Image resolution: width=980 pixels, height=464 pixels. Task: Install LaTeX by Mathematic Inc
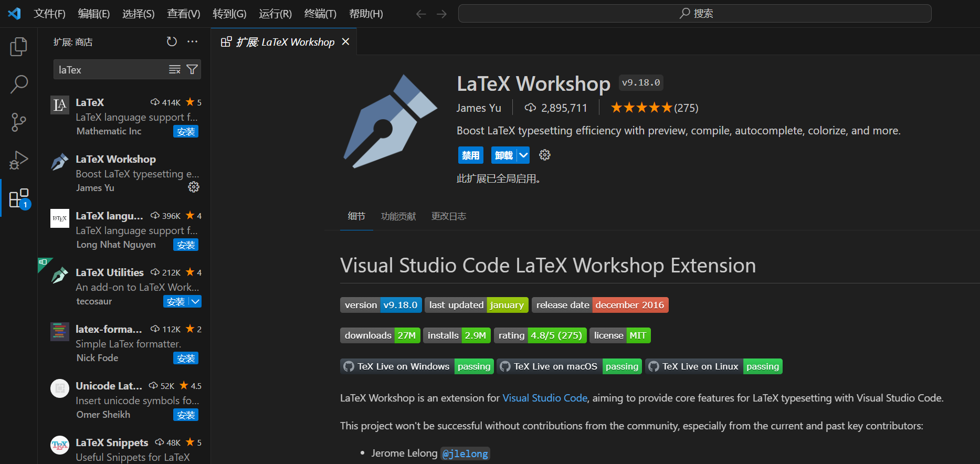click(186, 131)
